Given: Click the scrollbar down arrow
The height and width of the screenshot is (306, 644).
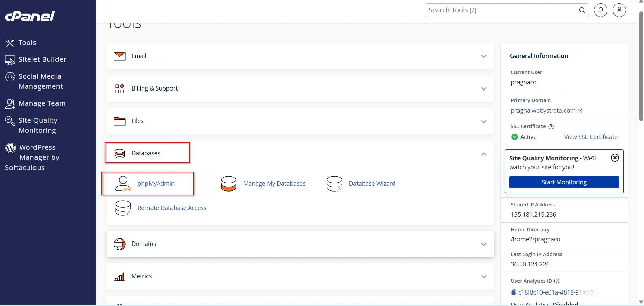Looking at the screenshot, I should (x=641, y=302).
